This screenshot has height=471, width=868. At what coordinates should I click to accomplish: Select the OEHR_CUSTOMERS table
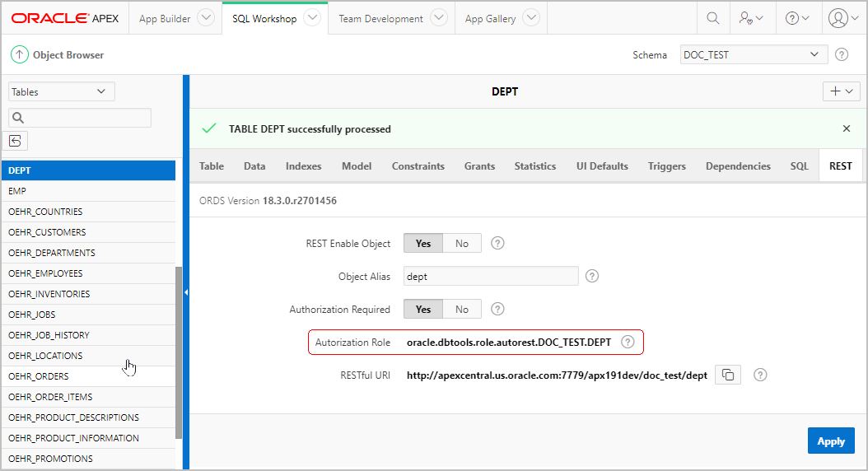(x=89, y=232)
